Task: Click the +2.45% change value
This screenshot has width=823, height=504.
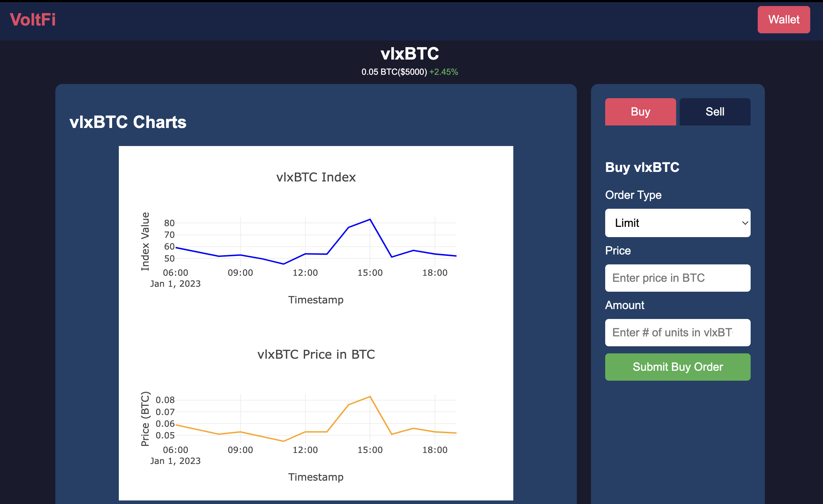Action: point(444,72)
